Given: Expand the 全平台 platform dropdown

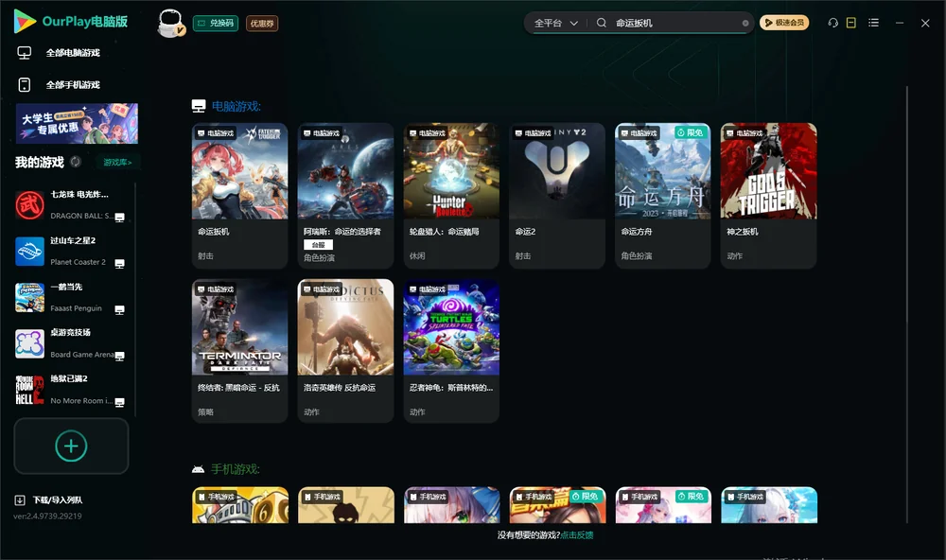Looking at the screenshot, I should pos(555,23).
